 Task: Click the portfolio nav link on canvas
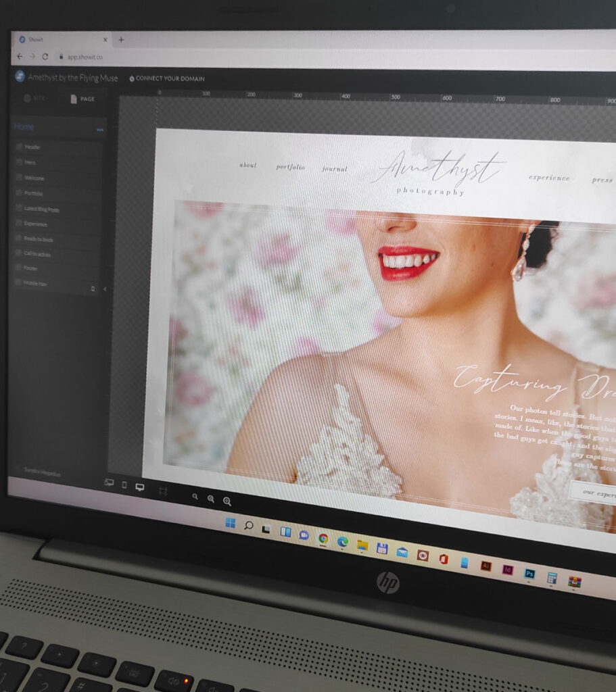tap(291, 167)
